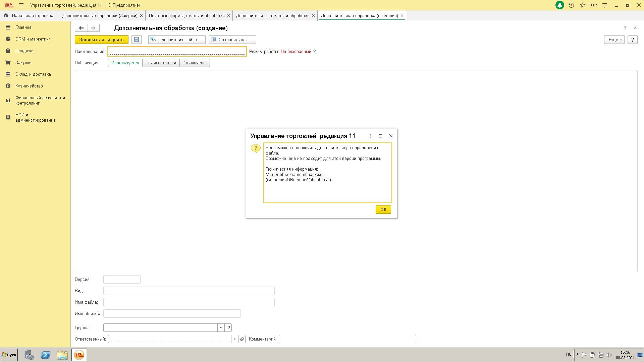Open file explorer from taskbar
The image size is (644, 362).
pos(62,355)
